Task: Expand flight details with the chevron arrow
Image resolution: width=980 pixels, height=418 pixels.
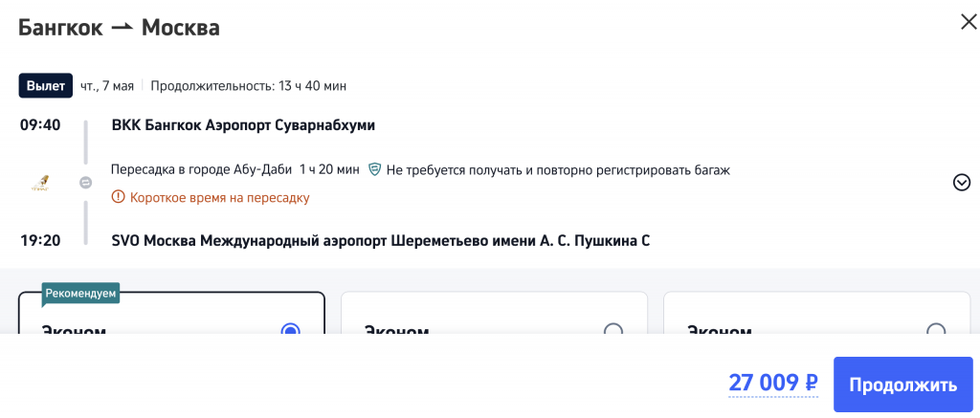Action: click(x=962, y=183)
